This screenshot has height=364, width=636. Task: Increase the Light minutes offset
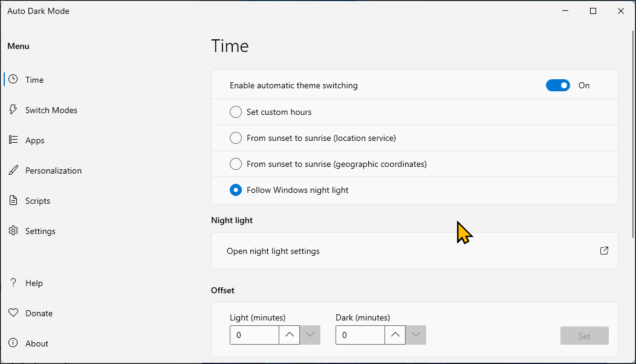[289, 335]
